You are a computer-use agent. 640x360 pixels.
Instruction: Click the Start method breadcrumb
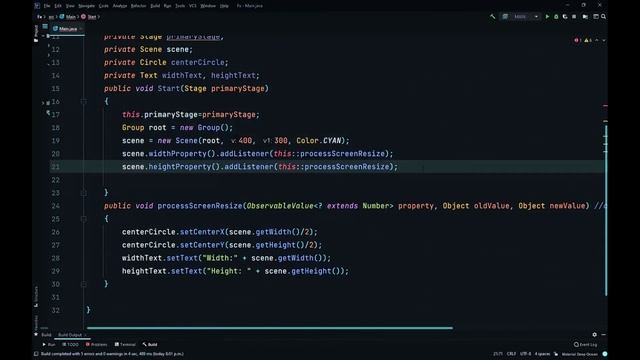point(89,17)
